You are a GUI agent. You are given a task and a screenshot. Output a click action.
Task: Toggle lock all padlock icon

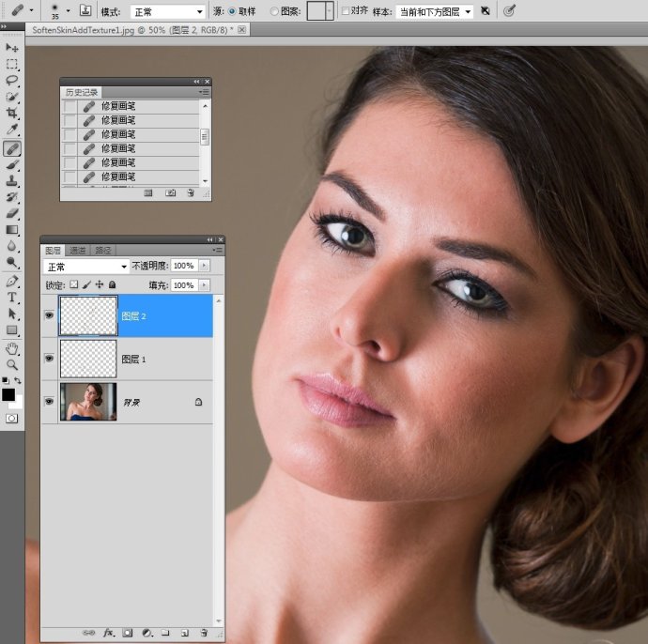tap(112, 284)
